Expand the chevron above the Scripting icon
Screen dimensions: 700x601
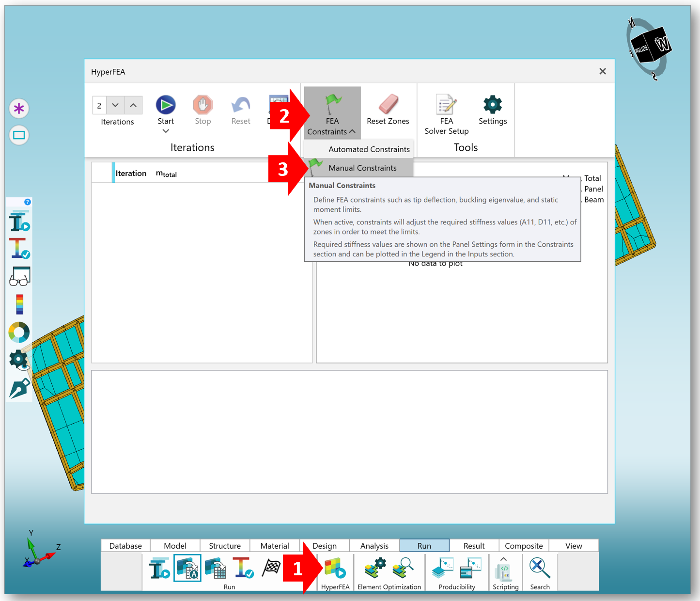point(504,559)
